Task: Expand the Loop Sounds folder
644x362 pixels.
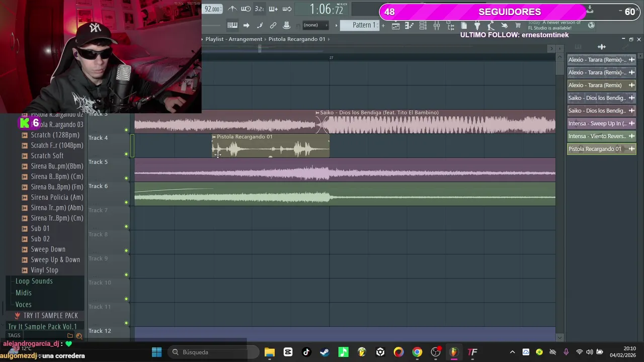Action: pyautogui.click(x=34, y=281)
